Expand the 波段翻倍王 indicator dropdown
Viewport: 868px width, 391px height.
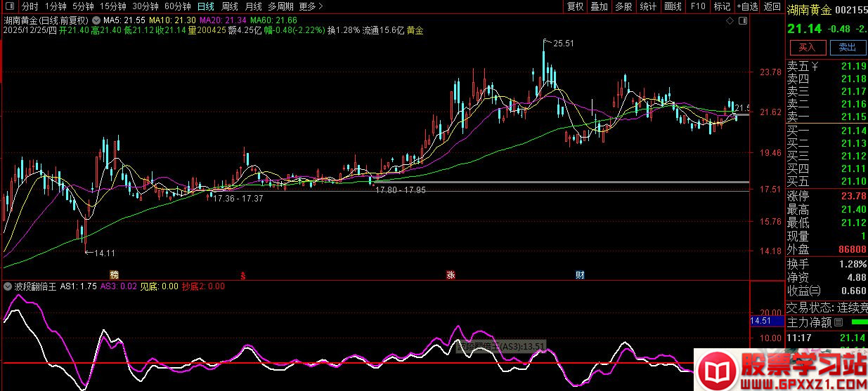click(7, 286)
